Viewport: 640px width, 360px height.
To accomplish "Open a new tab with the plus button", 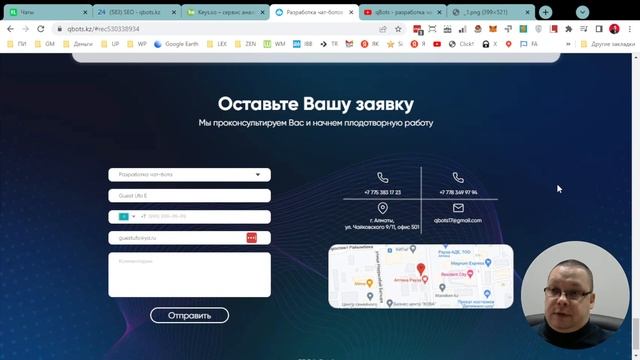I will tap(546, 12).
